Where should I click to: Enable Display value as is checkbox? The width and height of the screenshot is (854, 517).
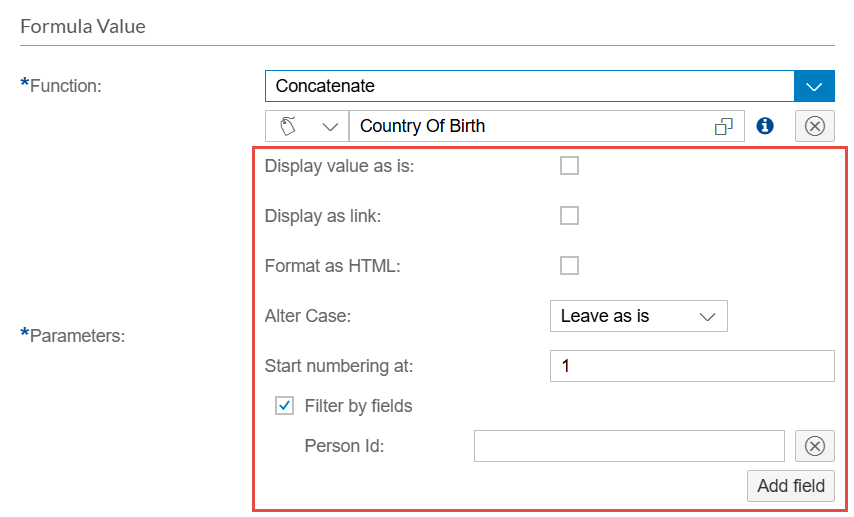coord(569,166)
